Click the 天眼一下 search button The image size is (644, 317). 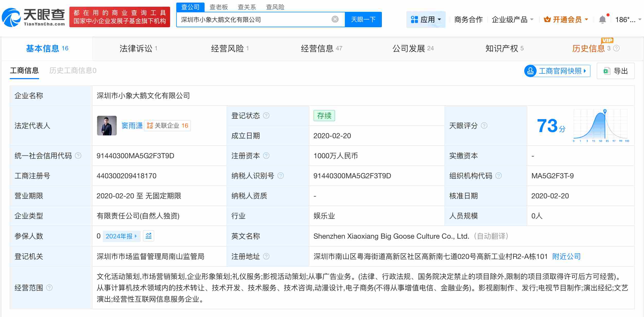[363, 19]
